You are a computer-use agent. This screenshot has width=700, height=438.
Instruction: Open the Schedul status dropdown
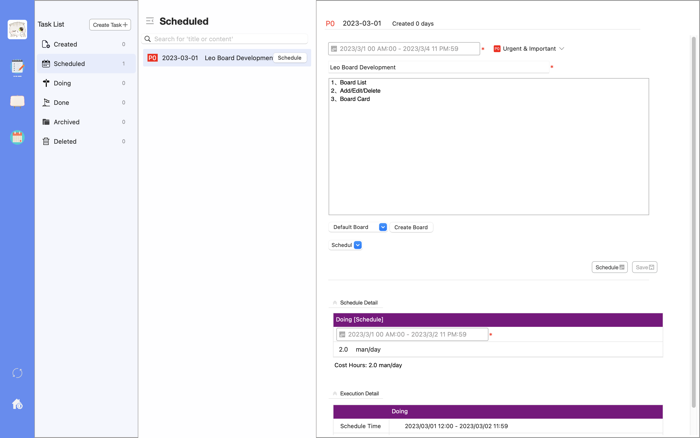(x=345, y=245)
